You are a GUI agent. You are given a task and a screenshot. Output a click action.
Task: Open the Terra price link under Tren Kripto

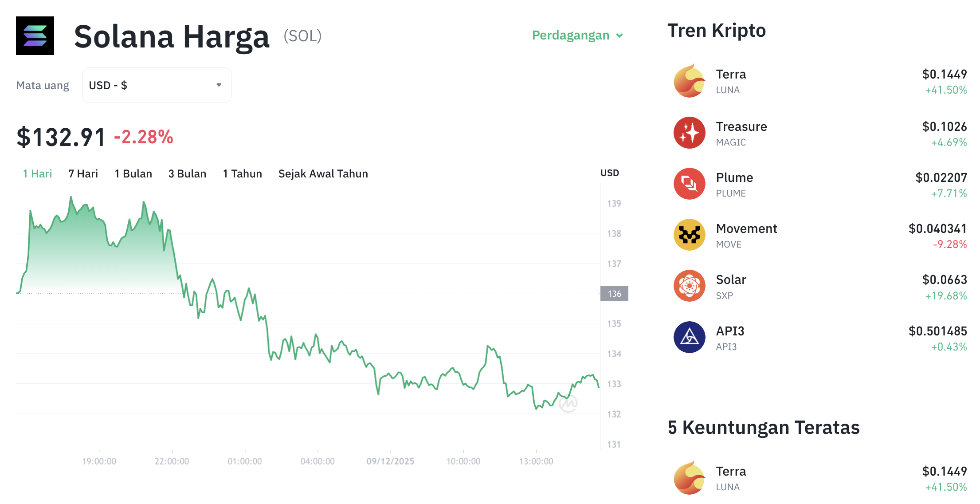[x=944, y=75]
